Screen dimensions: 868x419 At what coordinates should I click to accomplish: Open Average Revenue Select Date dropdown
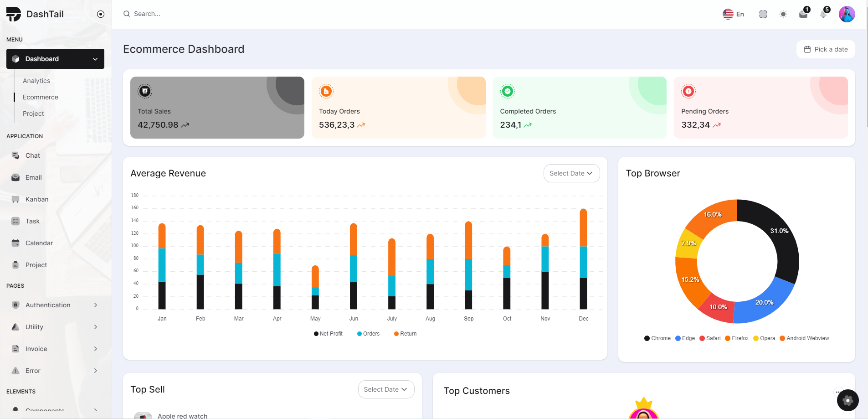point(571,173)
